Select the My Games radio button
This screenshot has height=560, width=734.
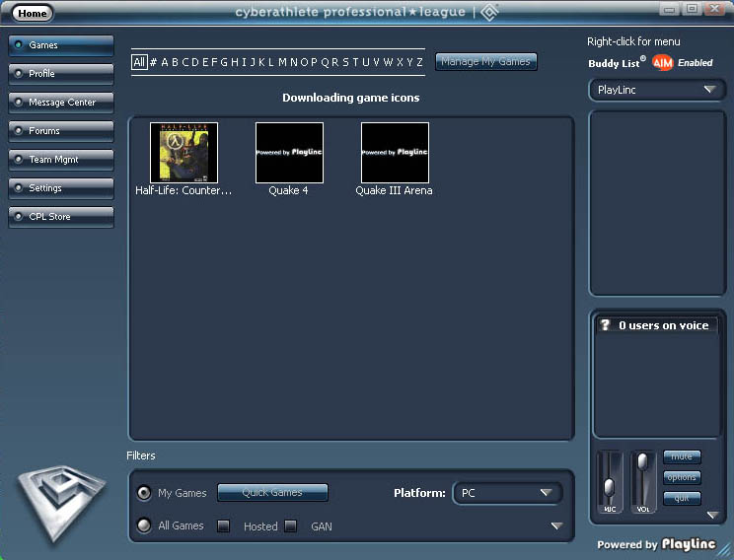pos(144,493)
